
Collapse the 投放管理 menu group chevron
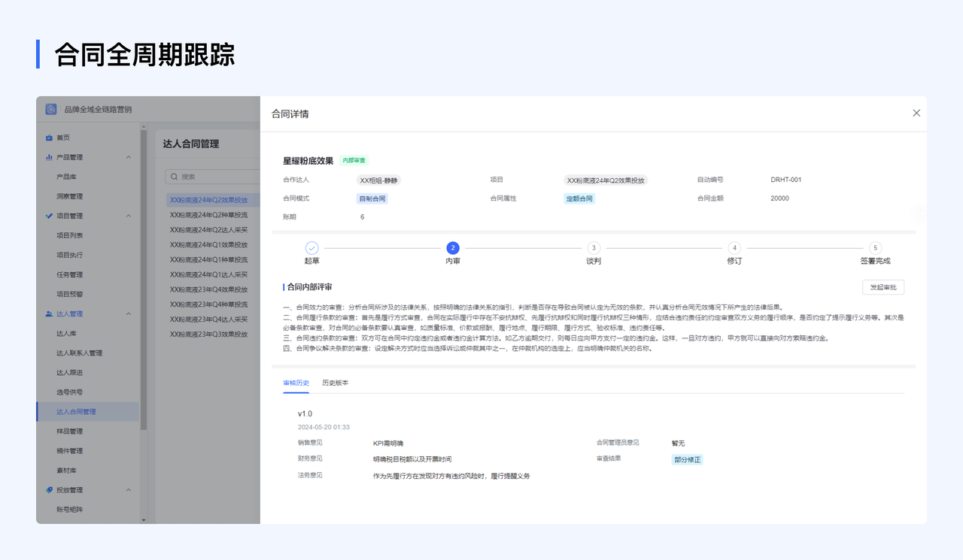(x=129, y=489)
